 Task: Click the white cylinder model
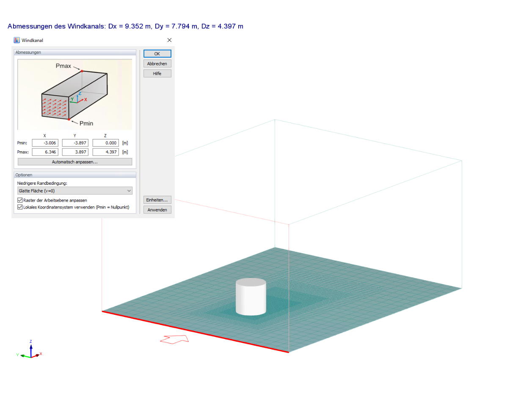click(251, 297)
